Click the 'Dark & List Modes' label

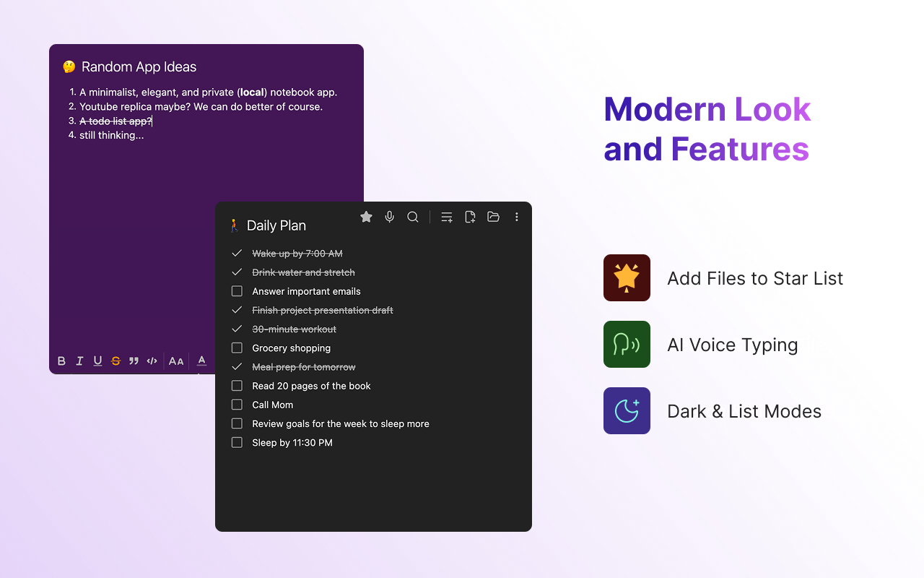(x=744, y=411)
